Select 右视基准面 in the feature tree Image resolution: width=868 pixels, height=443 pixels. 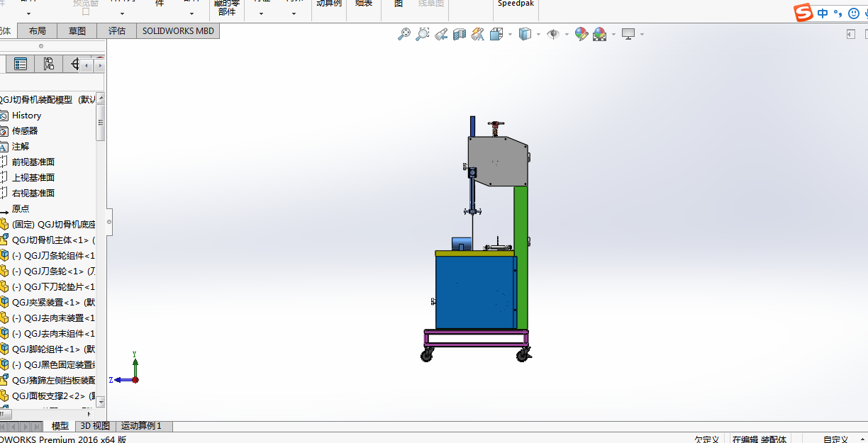(x=33, y=194)
